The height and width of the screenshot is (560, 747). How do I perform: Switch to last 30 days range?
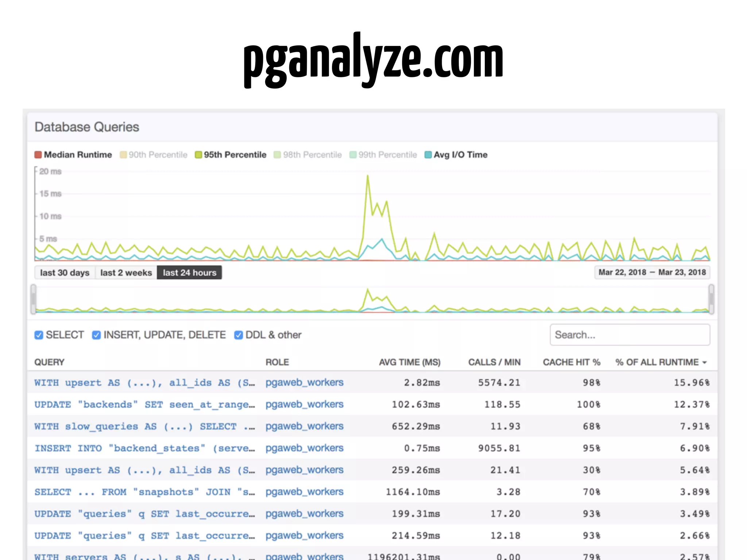point(65,273)
